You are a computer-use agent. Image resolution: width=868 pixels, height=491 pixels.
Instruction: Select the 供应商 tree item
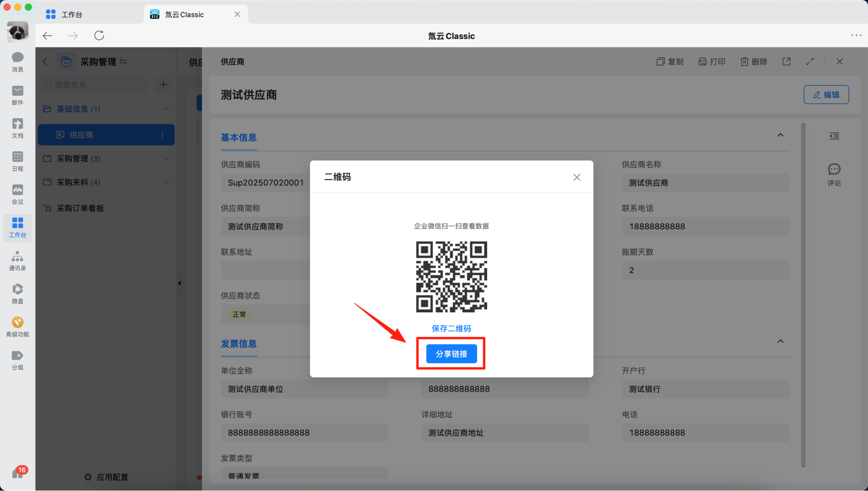coord(106,135)
